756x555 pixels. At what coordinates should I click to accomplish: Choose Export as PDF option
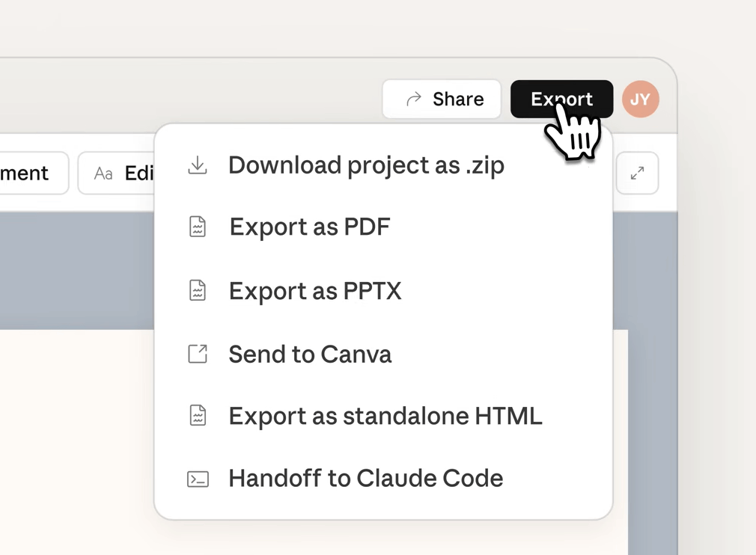click(x=309, y=227)
